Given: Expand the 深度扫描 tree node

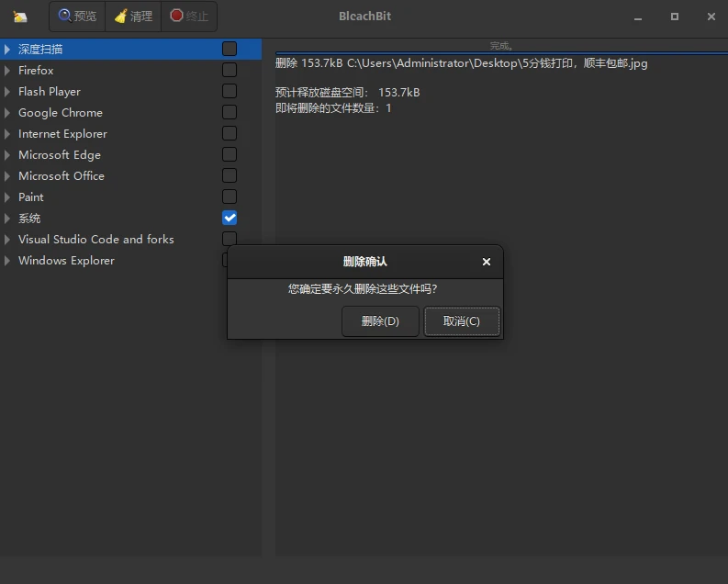Looking at the screenshot, I should (7, 50).
